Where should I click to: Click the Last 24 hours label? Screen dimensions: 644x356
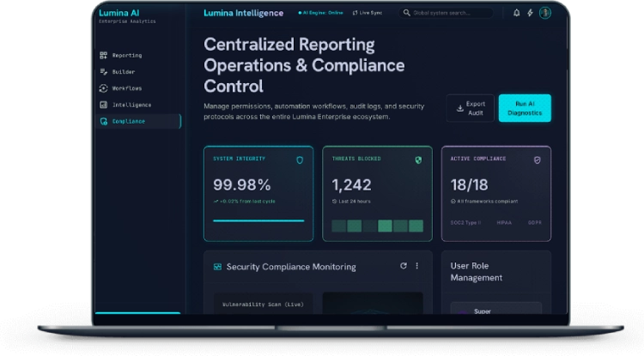[355, 202]
